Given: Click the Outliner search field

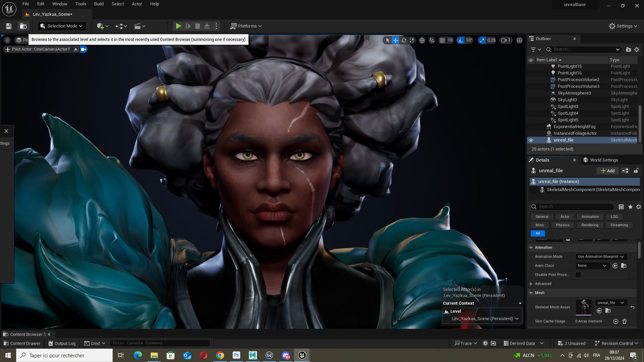Looking at the screenshot, I should point(584,49).
